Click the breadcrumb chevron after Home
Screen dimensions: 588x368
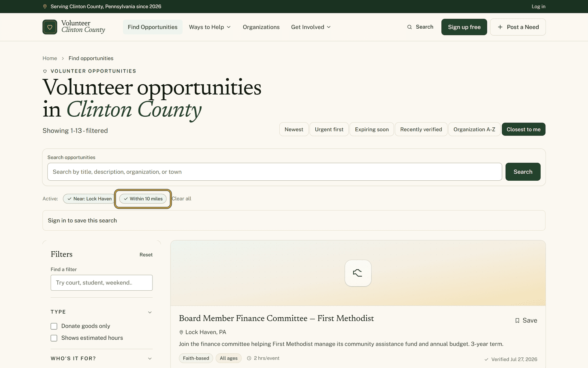click(63, 59)
